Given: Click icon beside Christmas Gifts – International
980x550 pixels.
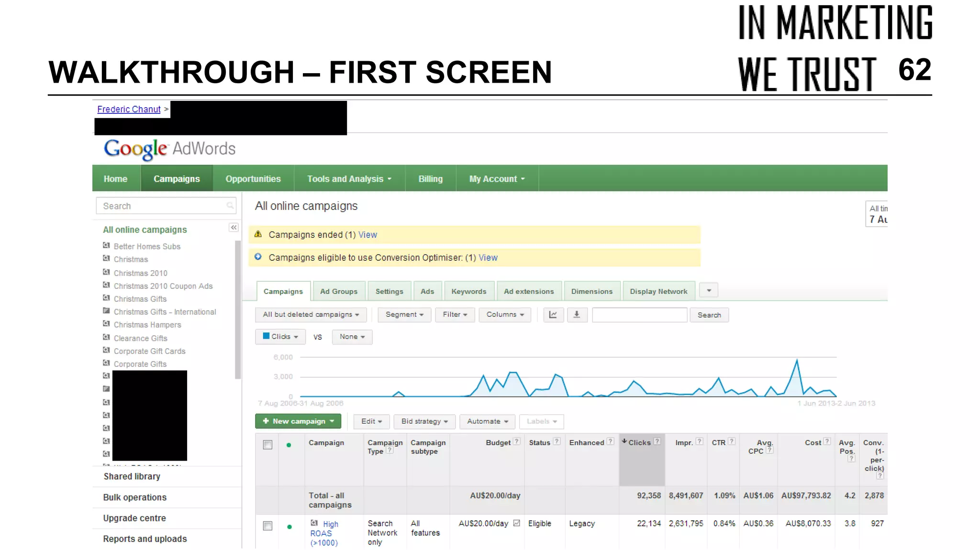Looking at the screenshot, I should [106, 311].
